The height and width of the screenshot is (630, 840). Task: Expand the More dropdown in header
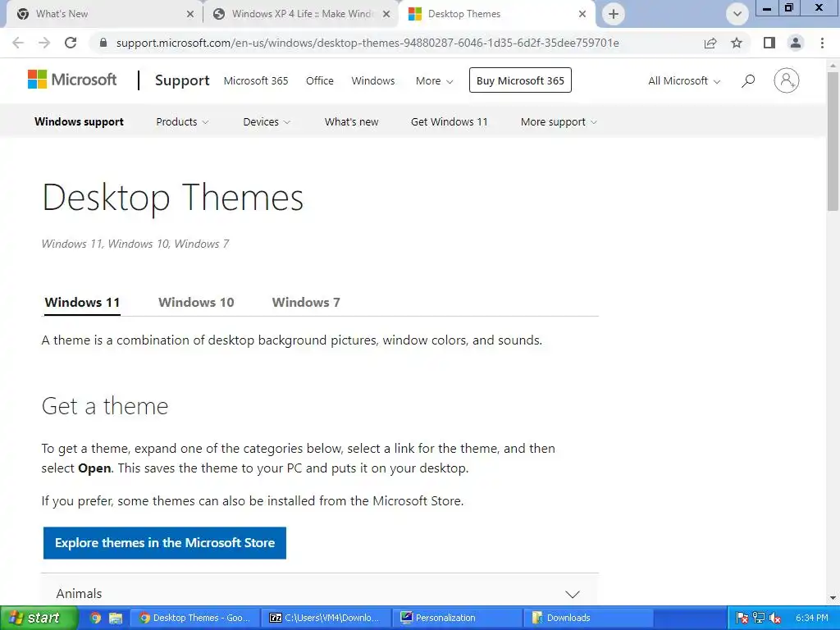point(435,81)
